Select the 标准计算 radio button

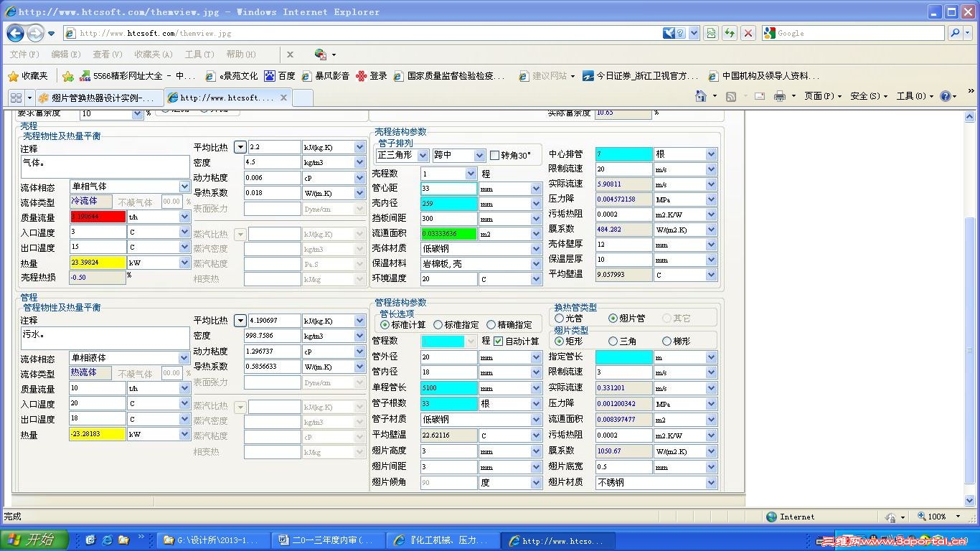coord(385,324)
